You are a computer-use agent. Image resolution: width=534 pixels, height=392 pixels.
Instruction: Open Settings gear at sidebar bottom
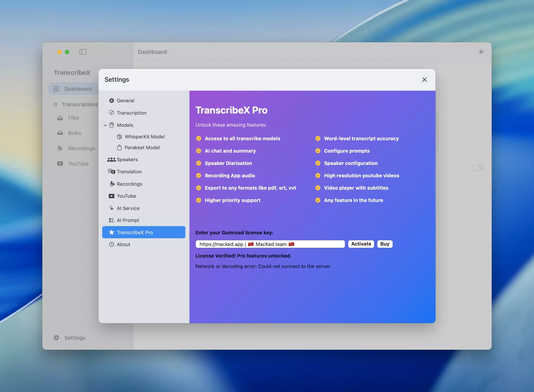[57, 337]
